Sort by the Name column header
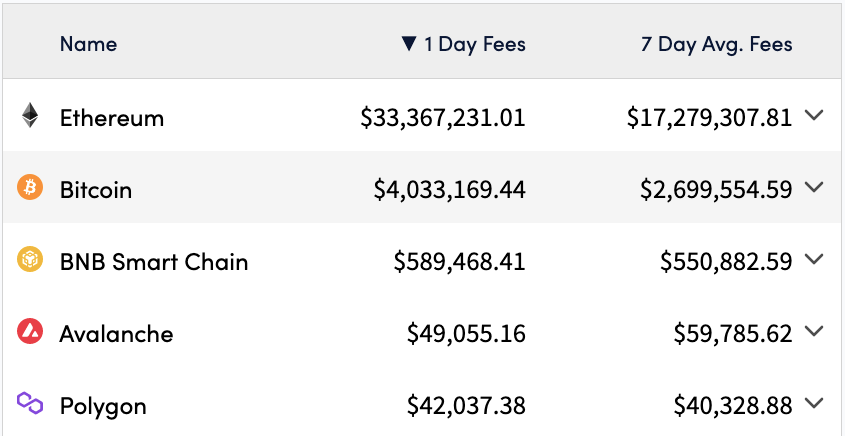845x436 pixels. tap(88, 44)
